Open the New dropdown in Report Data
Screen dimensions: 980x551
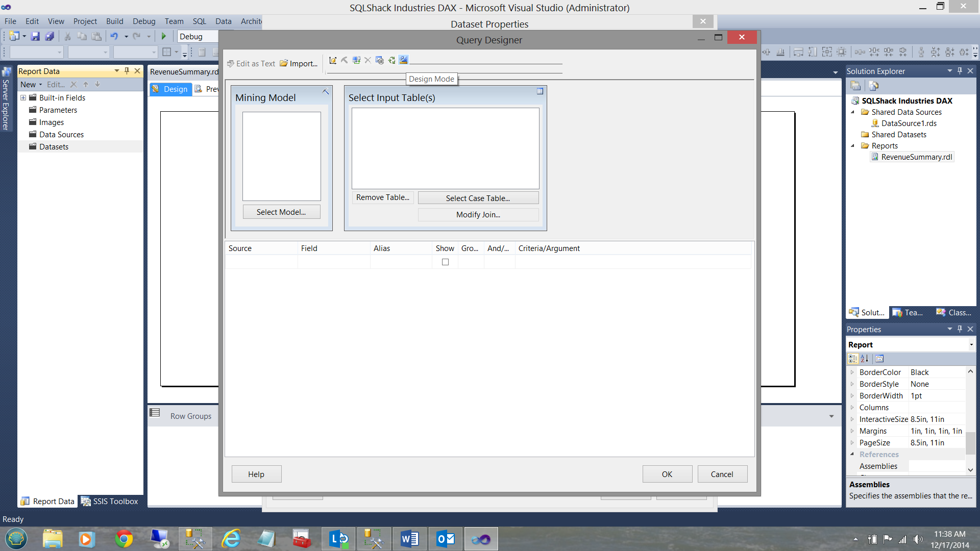click(31, 85)
